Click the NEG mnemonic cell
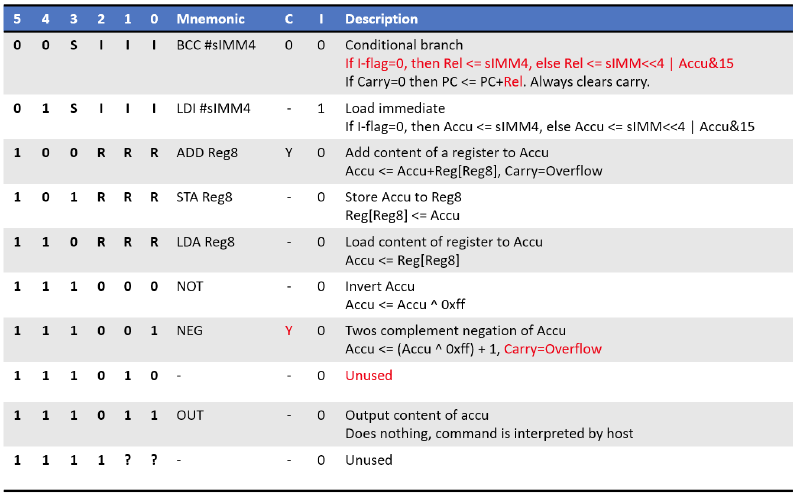This screenshot has height=502, width=800. (x=190, y=331)
